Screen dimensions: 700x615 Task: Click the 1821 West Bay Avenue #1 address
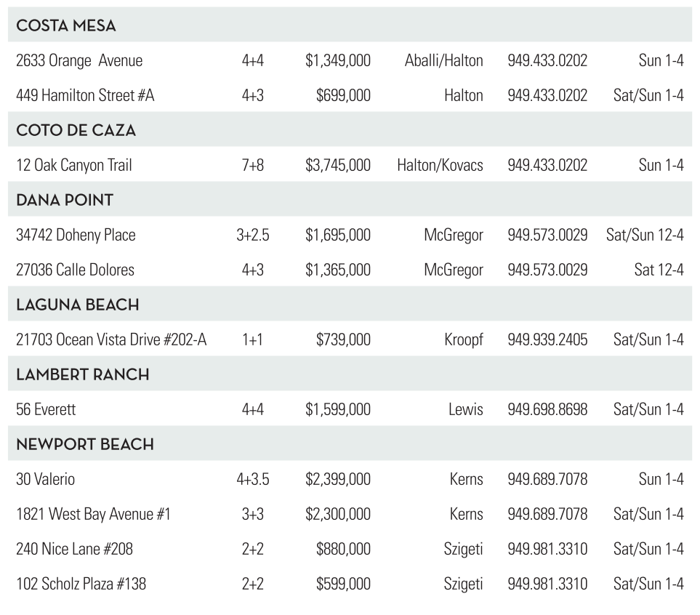point(93,515)
